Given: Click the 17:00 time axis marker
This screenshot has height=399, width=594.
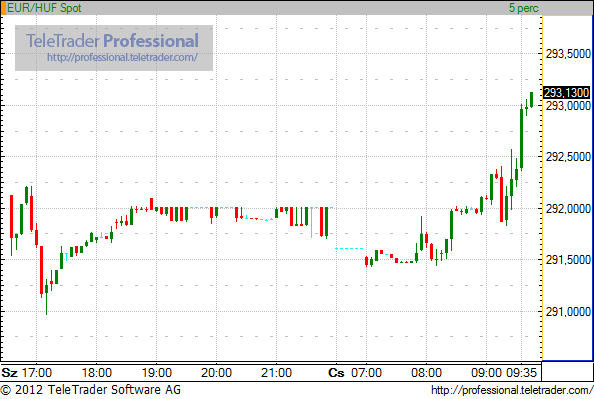Looking at the screenshot, I should 37,373.
